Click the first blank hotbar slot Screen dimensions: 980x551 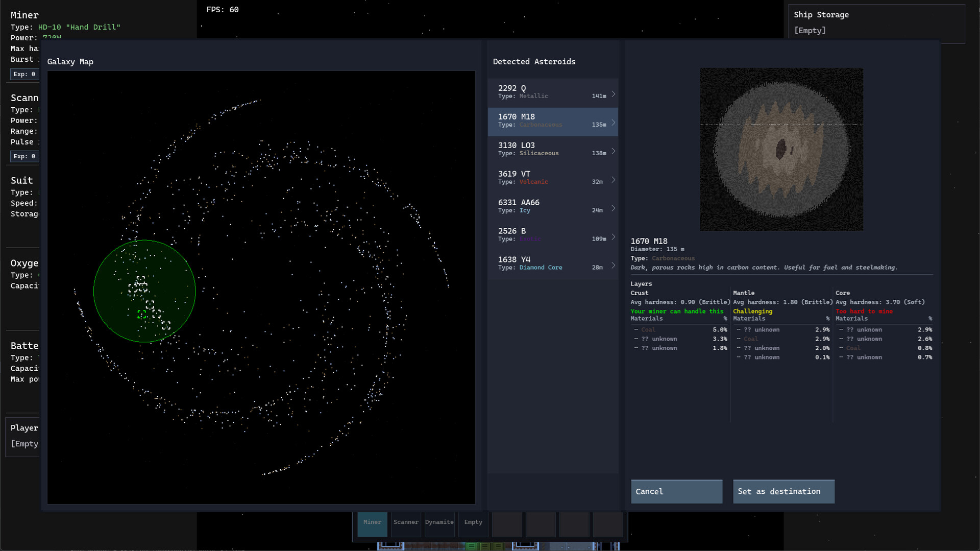(x=506, y=524)
